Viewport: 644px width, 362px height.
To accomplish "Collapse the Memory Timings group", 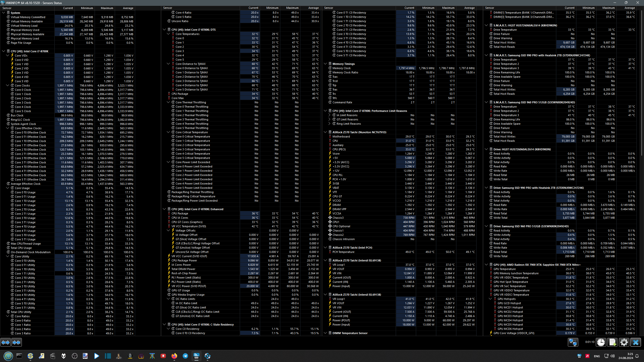I will coord(325,64).
